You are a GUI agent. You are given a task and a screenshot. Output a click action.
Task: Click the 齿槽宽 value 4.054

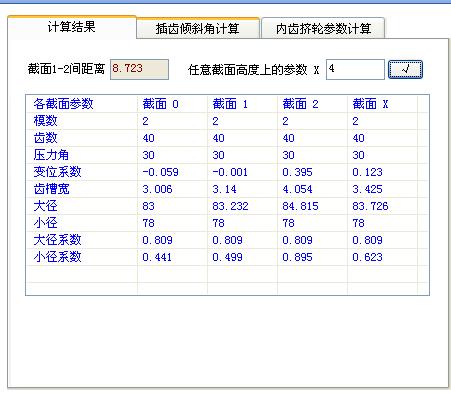[297, 189]
